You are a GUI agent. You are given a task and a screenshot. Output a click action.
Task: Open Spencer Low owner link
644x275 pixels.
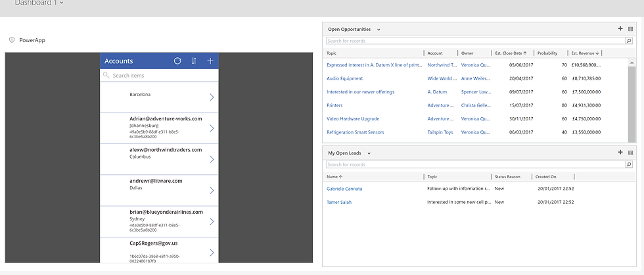point(476,92)
